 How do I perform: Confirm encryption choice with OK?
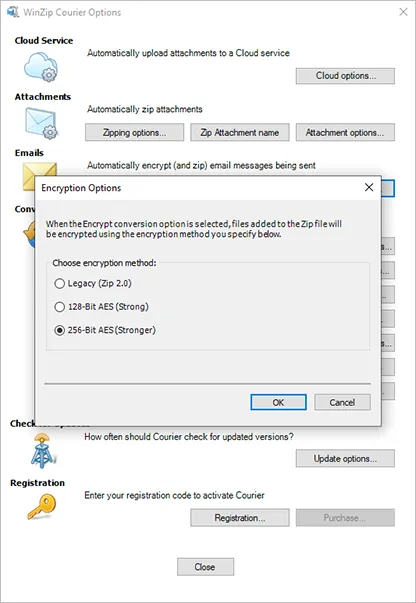pyautogui.click(x=278, y=402)
